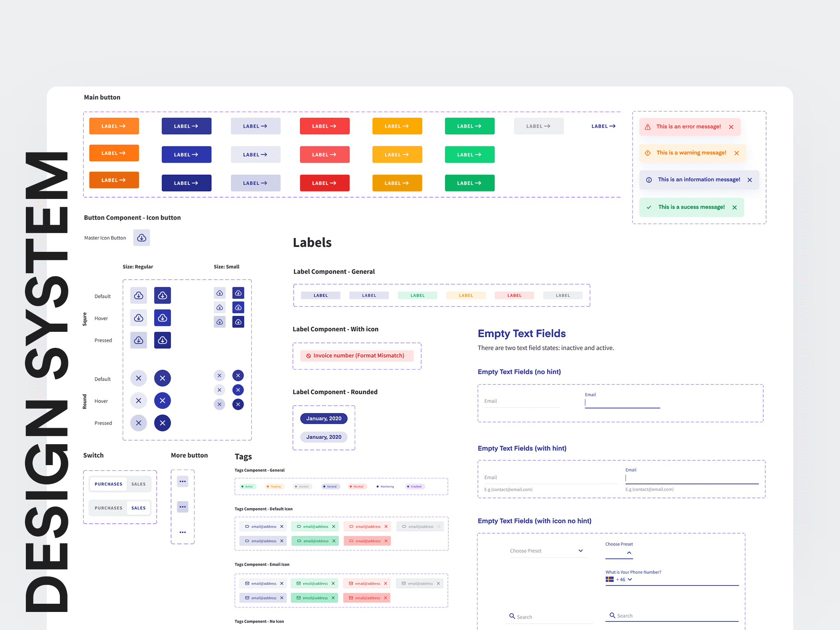Screen dimensions: 840x630
Task: Click the dark January, 2020 rounded label
Action: [324, 418]
